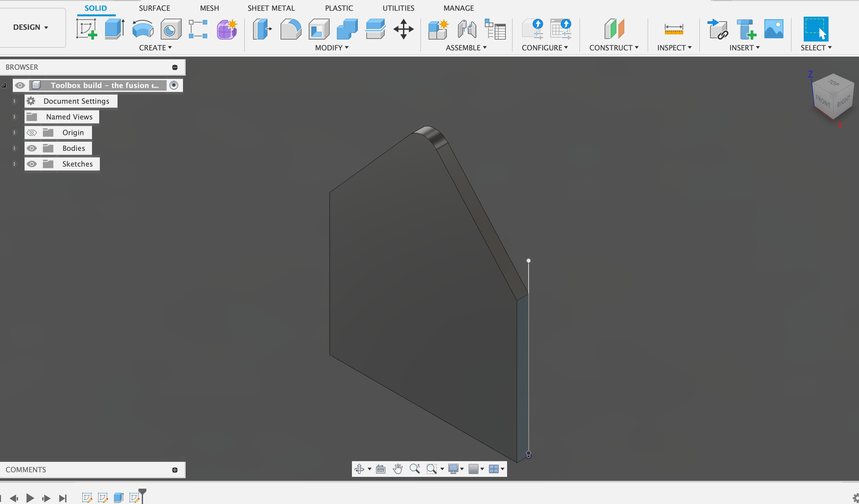Switch to the PLASTIC tab
The width and height of the screenshot is (859, 504).
[x=339, y=8]
